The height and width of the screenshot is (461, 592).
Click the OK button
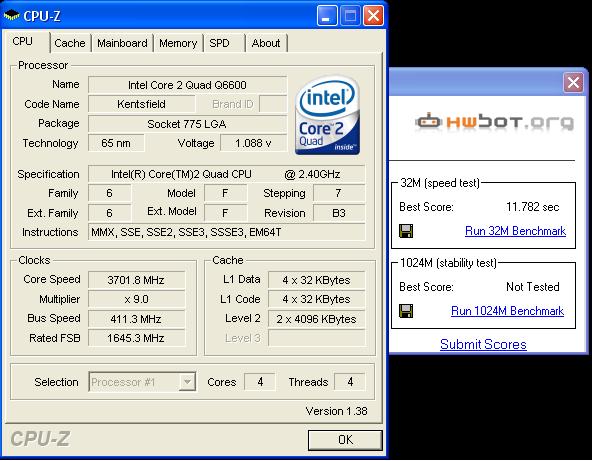coord(345,440)
